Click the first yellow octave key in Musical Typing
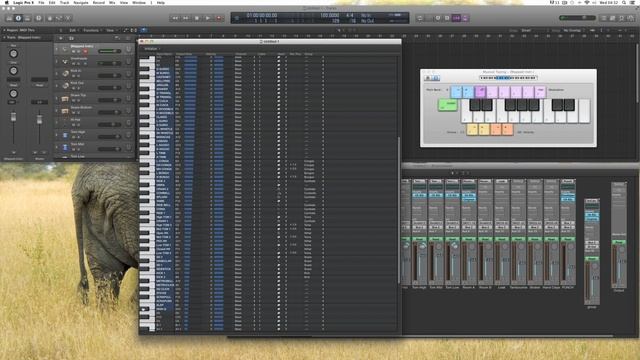This screenshot has width=640, height=360. (x=472, y=129)
